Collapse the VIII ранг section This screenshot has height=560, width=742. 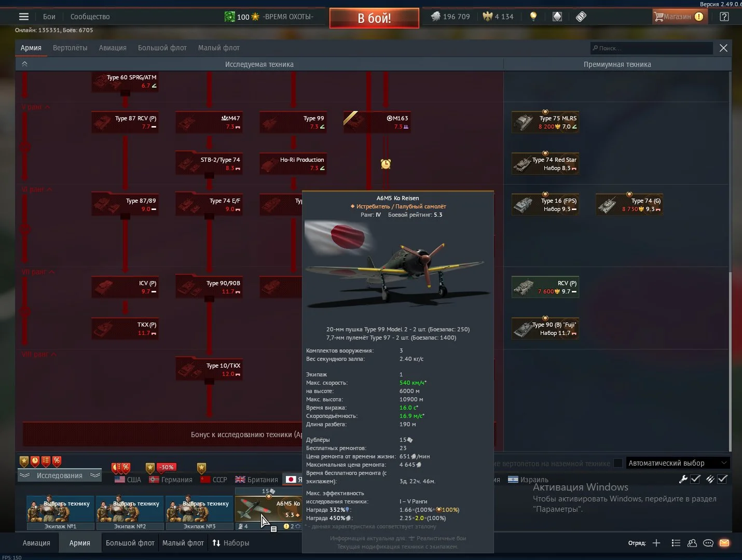click(39, 354)
